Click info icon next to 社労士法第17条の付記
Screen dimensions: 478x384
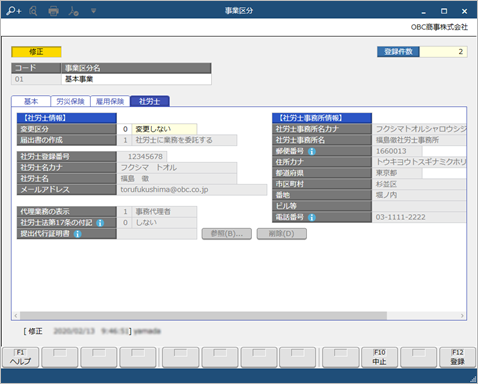pos(100,223)
